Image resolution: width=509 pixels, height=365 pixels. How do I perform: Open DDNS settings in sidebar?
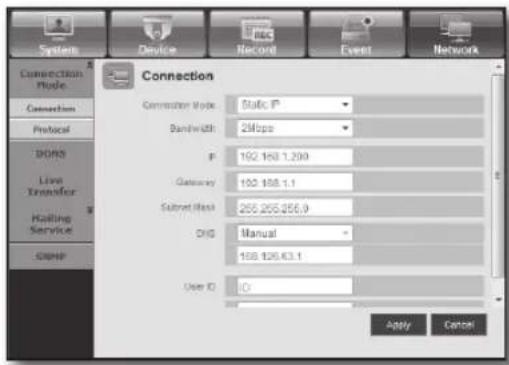(x=51, y=154)
